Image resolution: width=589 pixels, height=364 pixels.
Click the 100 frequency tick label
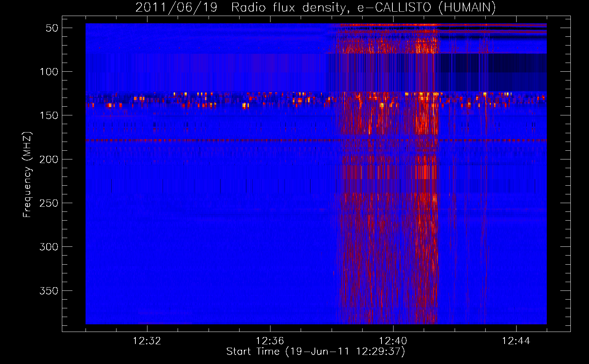click(x=49, y=72)
